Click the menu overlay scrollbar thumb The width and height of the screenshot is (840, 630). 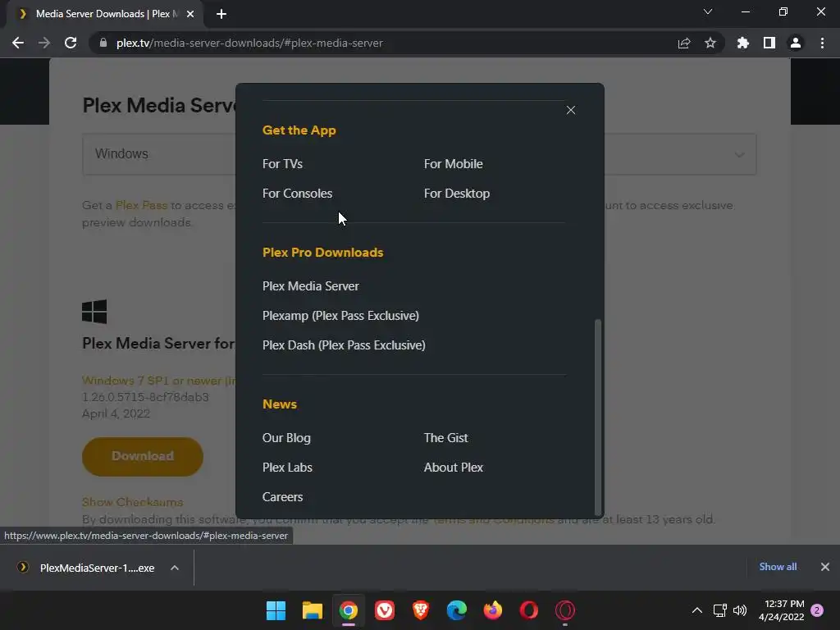[x=598, y=417]
